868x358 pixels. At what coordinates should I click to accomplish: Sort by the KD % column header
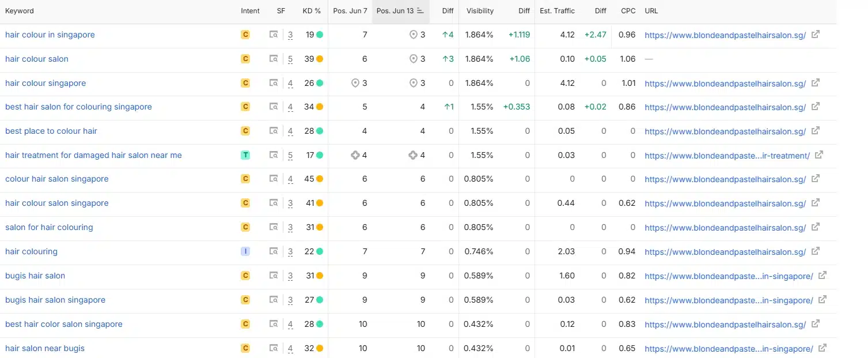(x=312, y=11)
